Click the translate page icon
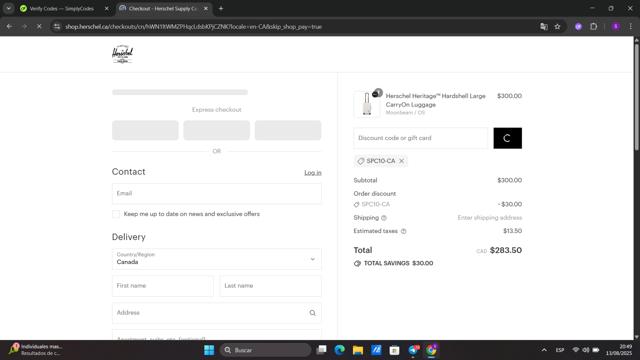Image resolution: width=640 pixels, height=360 pixels. point(544,27)
